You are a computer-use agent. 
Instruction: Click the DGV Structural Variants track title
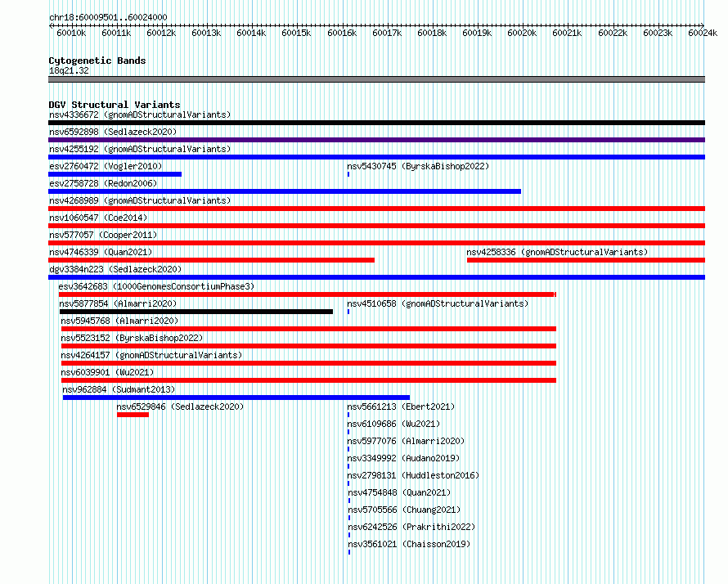[x=115, y=105]
